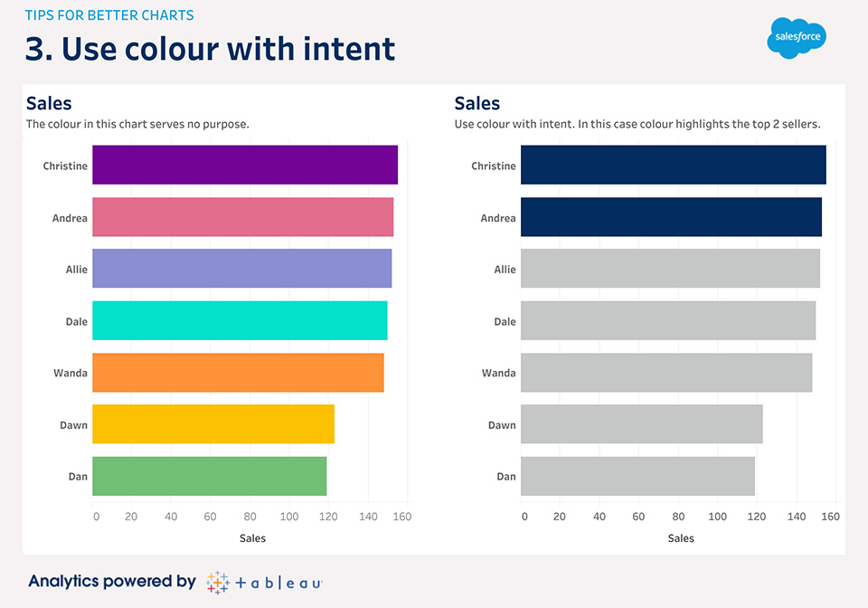Click the "Analytics powered by" text
The width and height of the screenshot is (868, 608).
[x=112, y=582]
